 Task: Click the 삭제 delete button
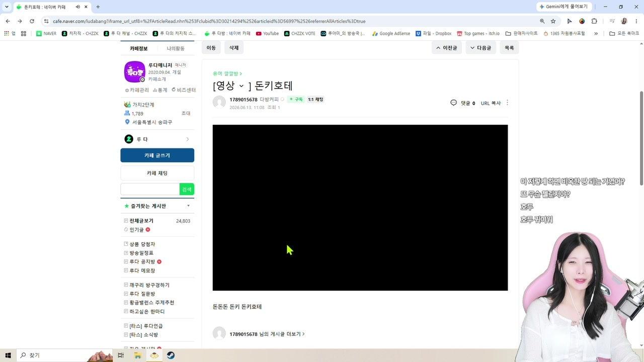click(x=234, y=48)
